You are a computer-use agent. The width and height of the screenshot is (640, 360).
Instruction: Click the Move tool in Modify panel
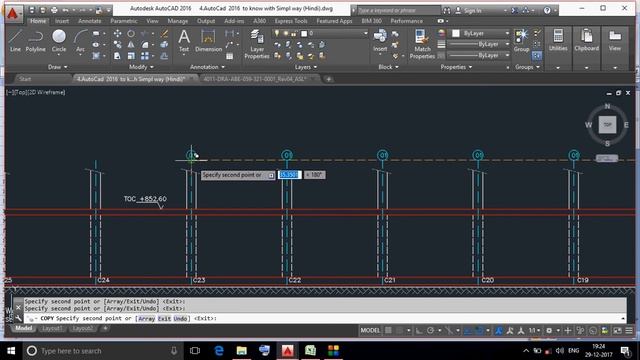click(117, 33)
